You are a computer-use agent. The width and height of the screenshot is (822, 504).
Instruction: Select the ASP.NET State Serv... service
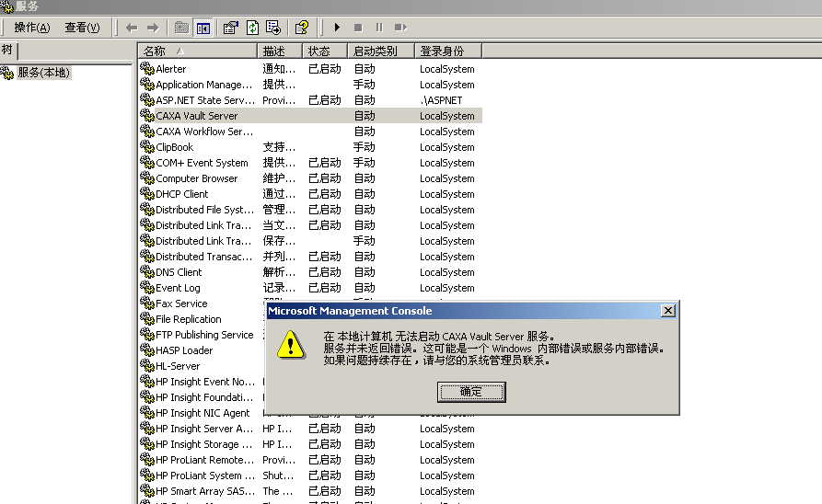tap(205, 100)
